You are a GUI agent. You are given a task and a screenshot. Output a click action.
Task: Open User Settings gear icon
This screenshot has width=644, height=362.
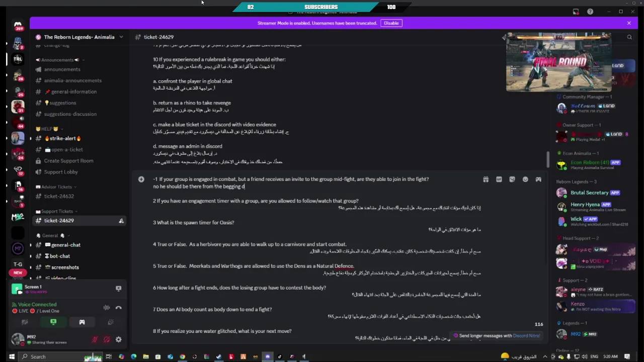pyautogui.click(x=119, y=339)
